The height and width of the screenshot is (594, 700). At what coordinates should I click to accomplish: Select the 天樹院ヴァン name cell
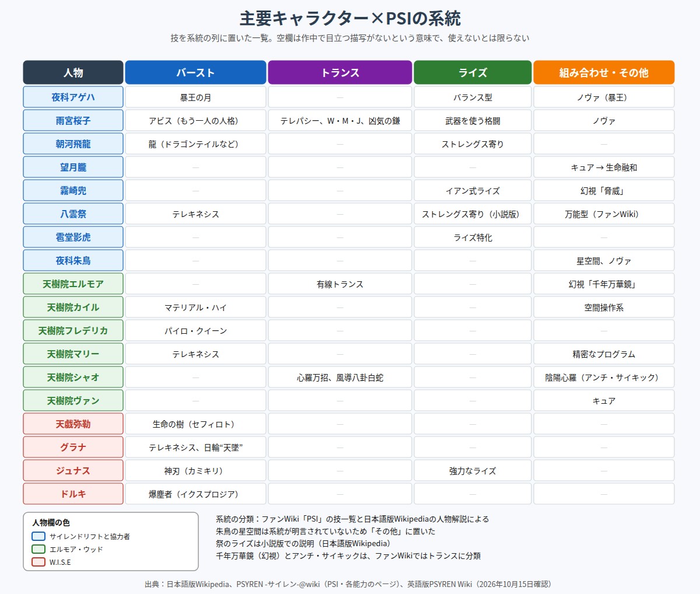click(x=73, y=400)
